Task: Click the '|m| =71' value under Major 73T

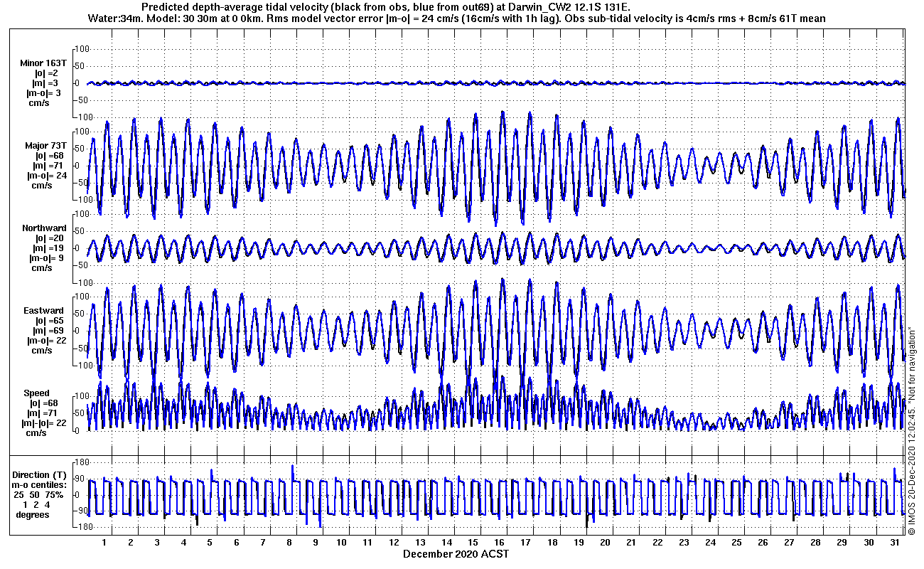Action: pyautogui.click(x=46, y=166)
